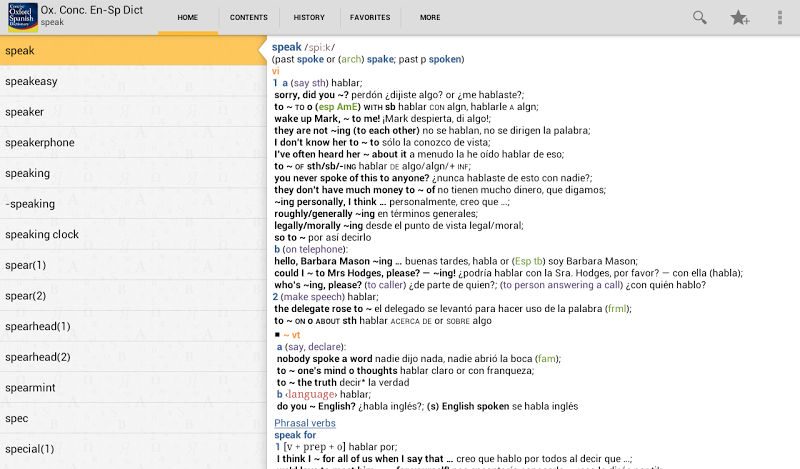
Task: Pick 'spearhead(2)' from the list
Action: coord(132,357)
